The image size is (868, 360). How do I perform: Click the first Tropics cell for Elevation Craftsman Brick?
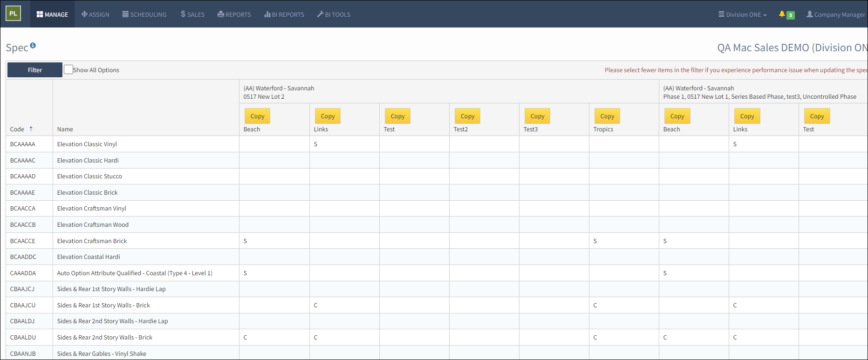[624, 241]
